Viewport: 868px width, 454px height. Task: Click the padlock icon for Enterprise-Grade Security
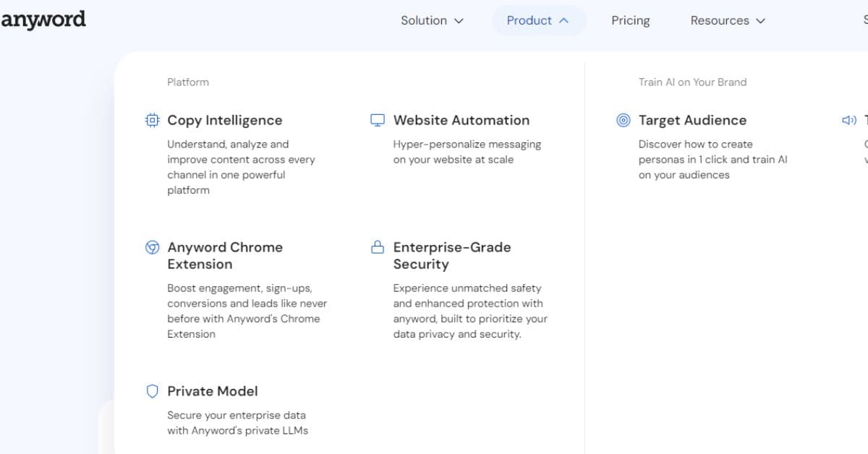pos(378,247)
